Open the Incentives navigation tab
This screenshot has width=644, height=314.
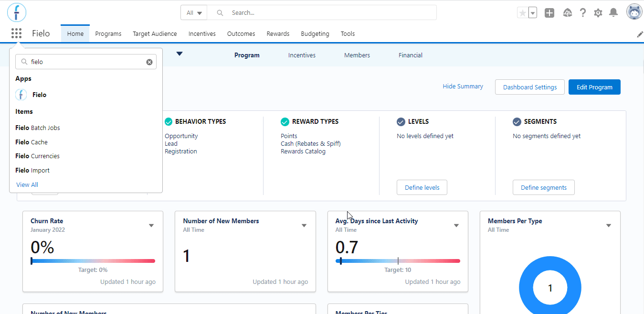(202, 33)
